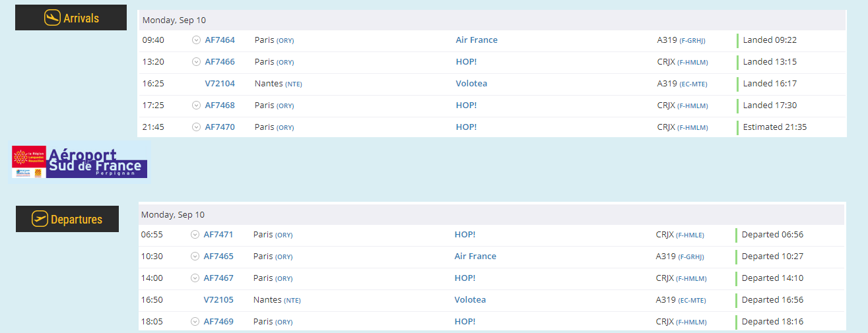Expand details for departure flight AF7471

(195, 235)
